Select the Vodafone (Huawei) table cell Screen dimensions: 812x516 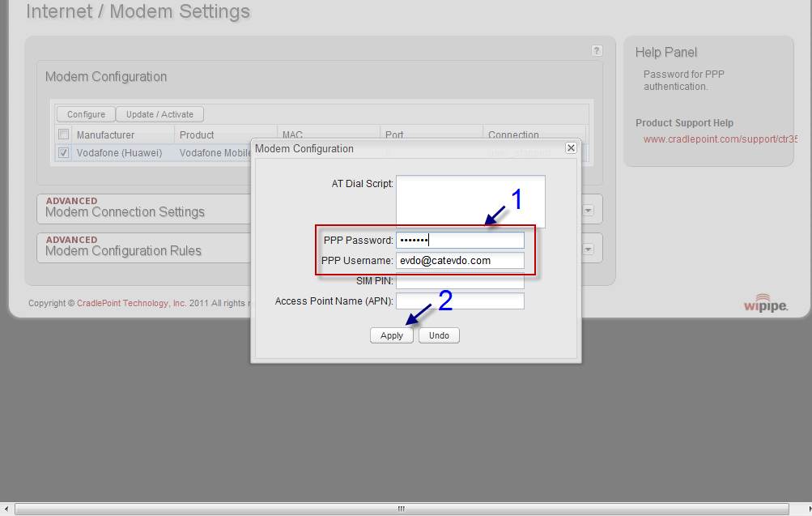[119, 153]
